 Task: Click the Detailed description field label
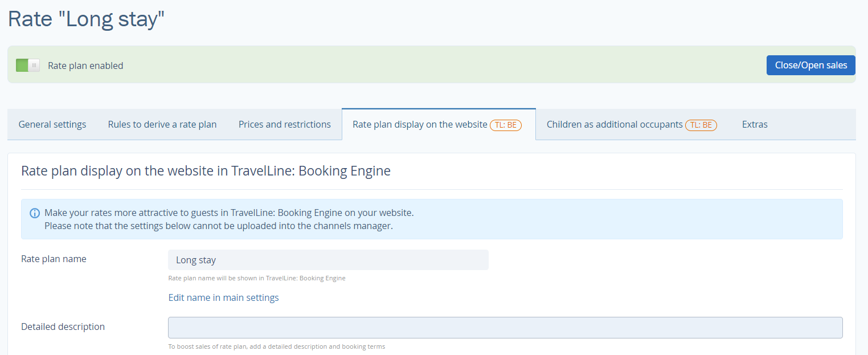(63, 327)
